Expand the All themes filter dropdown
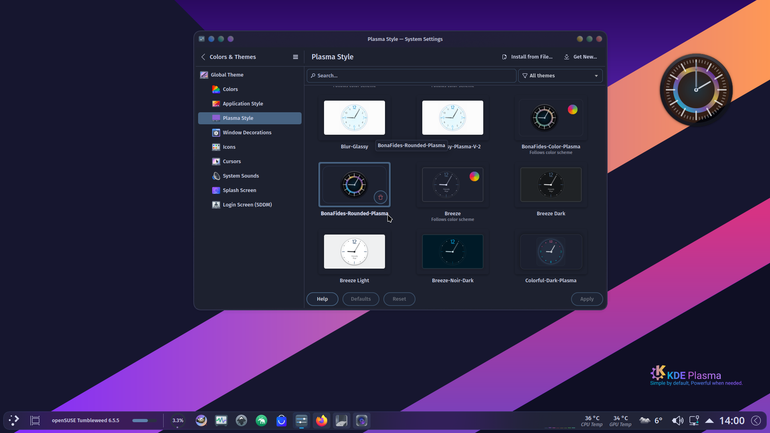 coord(560,76)
